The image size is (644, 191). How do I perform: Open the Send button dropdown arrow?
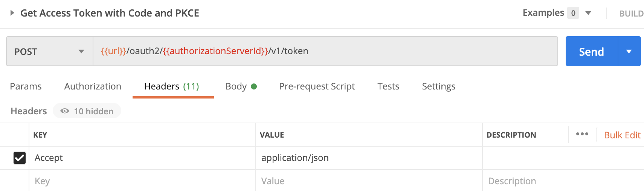tap(629, 51)
